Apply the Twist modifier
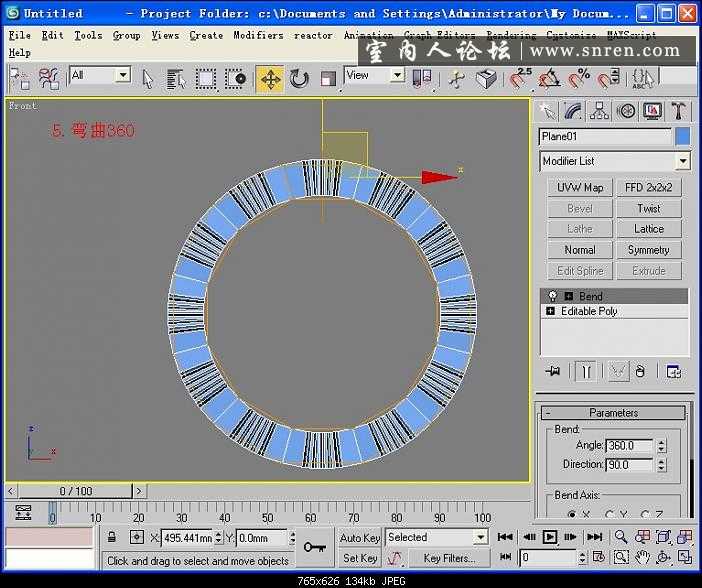Screen dimensions: 702x588 [x=649, y=208]
